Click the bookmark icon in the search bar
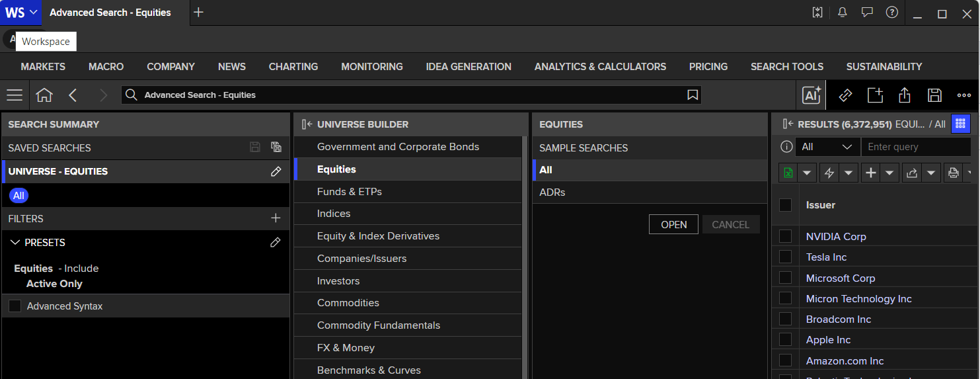This screenshot has height=379, width=980. click(693, 95)
